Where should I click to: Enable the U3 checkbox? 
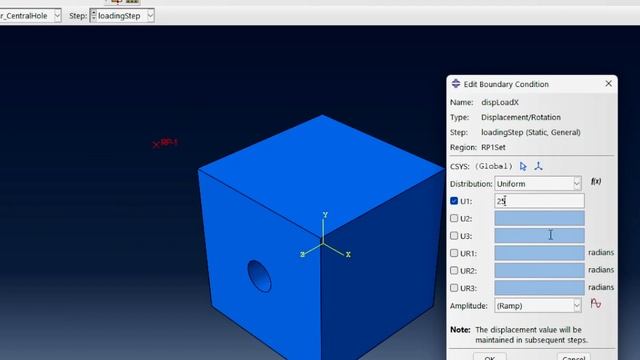click(454, 236)
